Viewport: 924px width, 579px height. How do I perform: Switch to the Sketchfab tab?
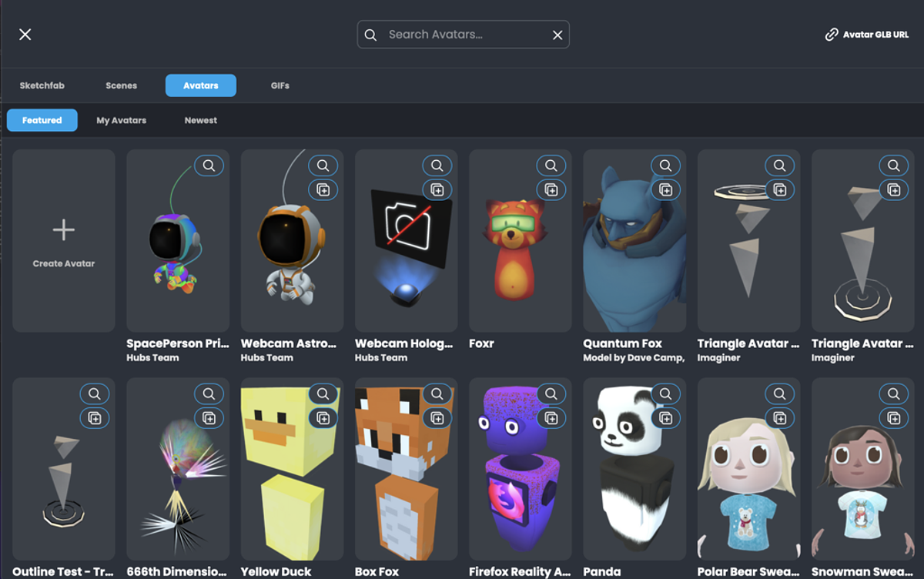point(42,85)
